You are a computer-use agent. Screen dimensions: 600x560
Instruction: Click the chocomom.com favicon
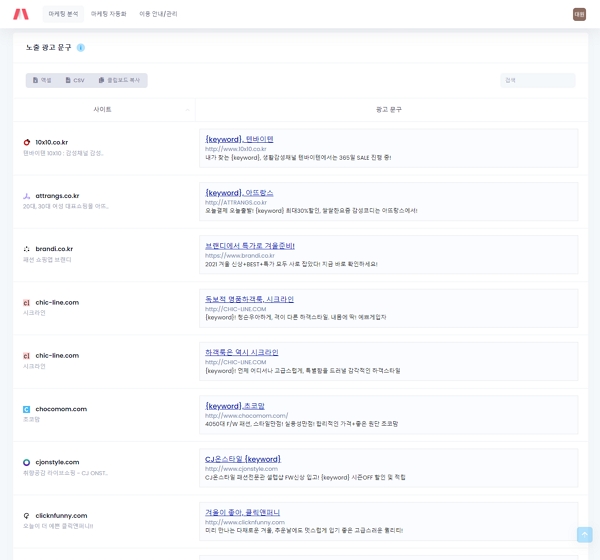(x=26, y=410)
